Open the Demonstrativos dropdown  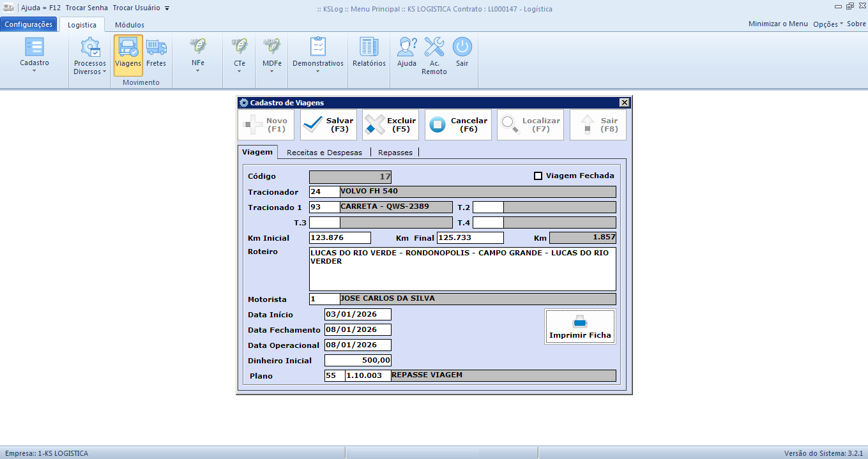point(317,55)
